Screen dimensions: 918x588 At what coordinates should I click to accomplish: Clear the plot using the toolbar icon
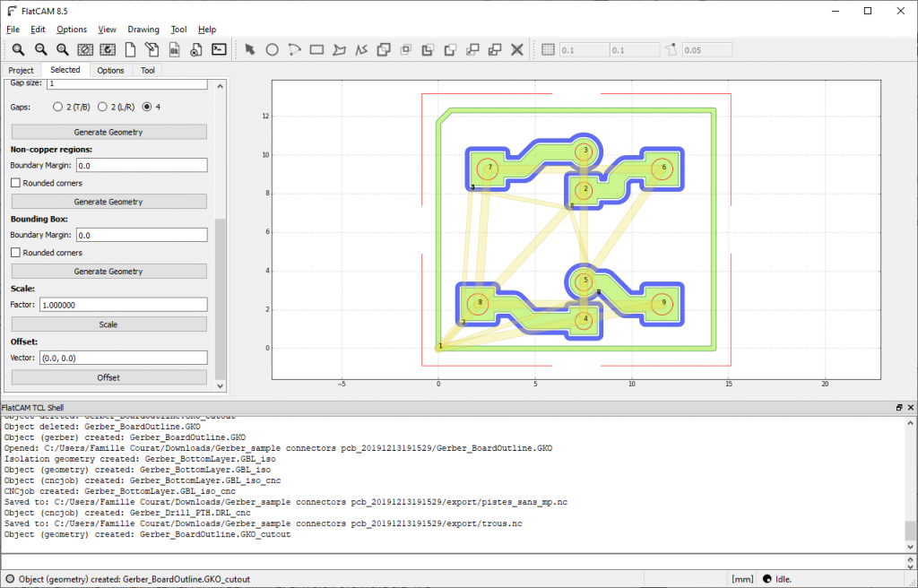(85, 50)
